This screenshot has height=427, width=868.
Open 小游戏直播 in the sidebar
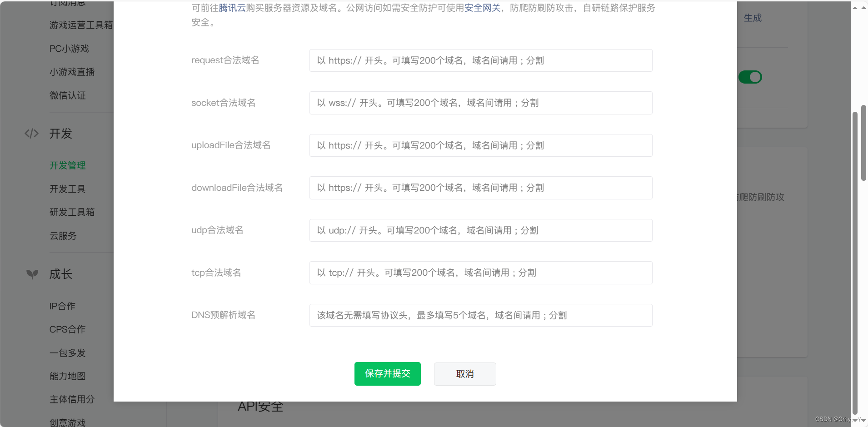72,72
